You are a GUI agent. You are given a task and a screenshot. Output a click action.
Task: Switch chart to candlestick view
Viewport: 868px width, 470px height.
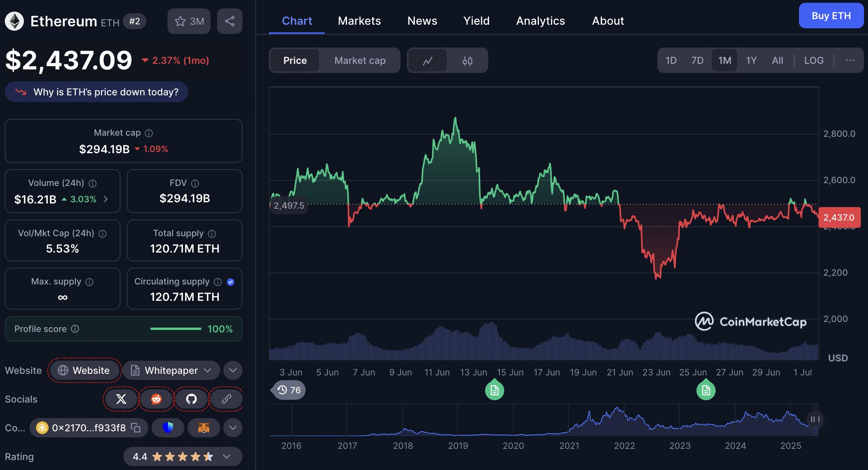[468, 61]
